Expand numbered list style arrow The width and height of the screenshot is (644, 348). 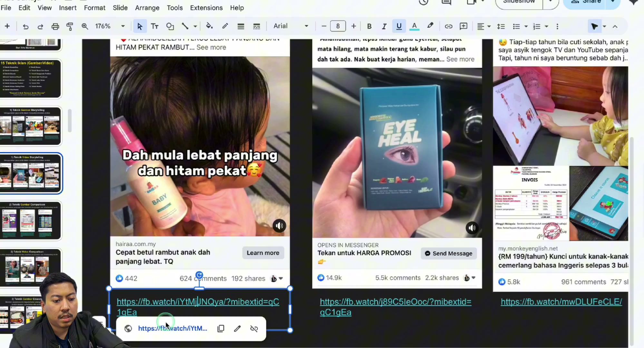point(546,26)
